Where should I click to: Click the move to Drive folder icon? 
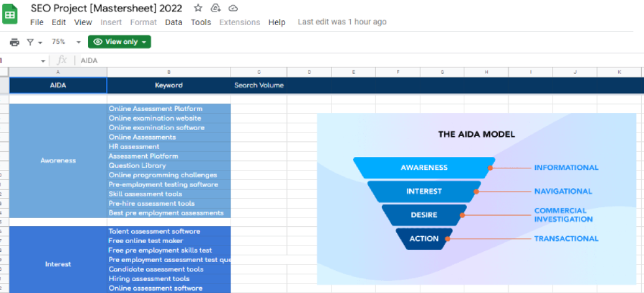tap(215, 8)
